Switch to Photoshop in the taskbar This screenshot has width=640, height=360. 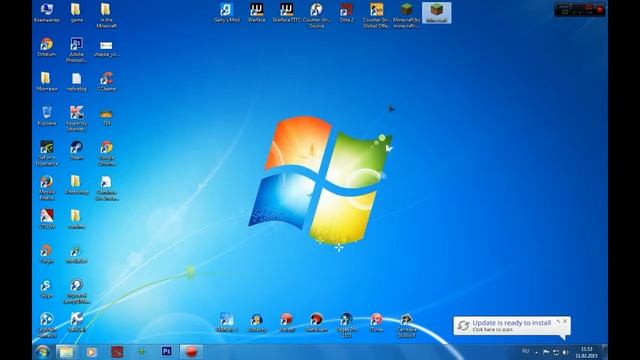point(167,351)
